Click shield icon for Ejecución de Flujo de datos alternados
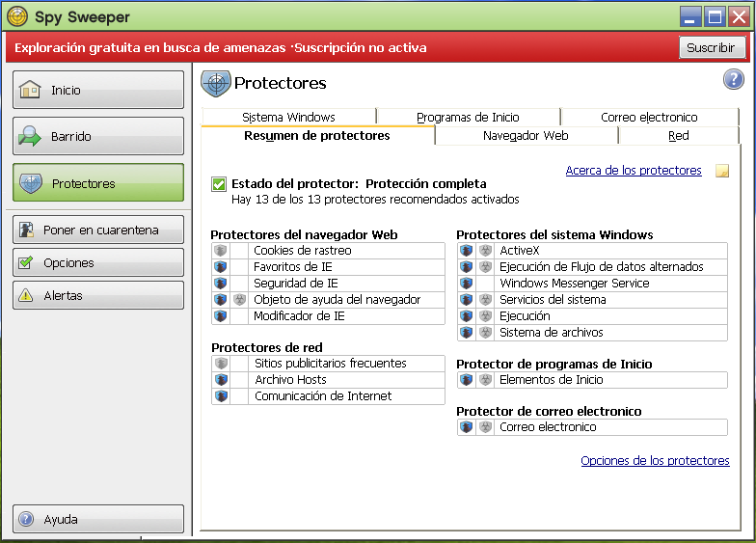Viewport: 756px width, 543px height. (467, 266)
